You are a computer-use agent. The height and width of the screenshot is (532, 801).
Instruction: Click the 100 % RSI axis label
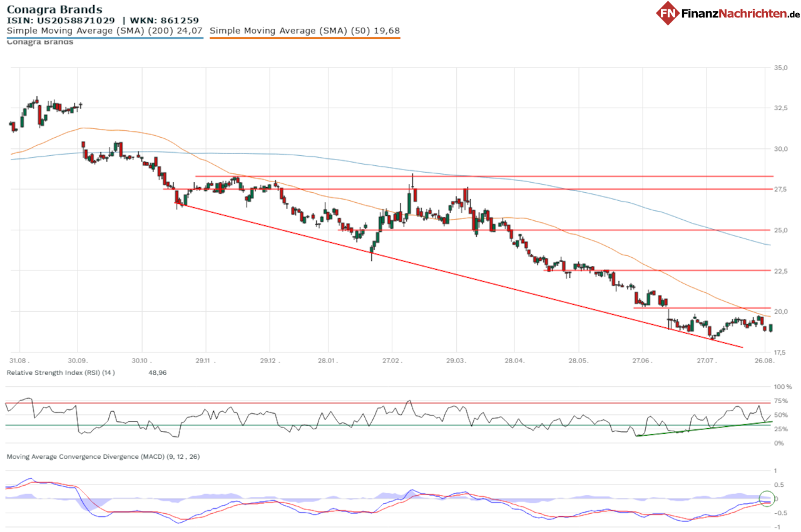point(783,387)
